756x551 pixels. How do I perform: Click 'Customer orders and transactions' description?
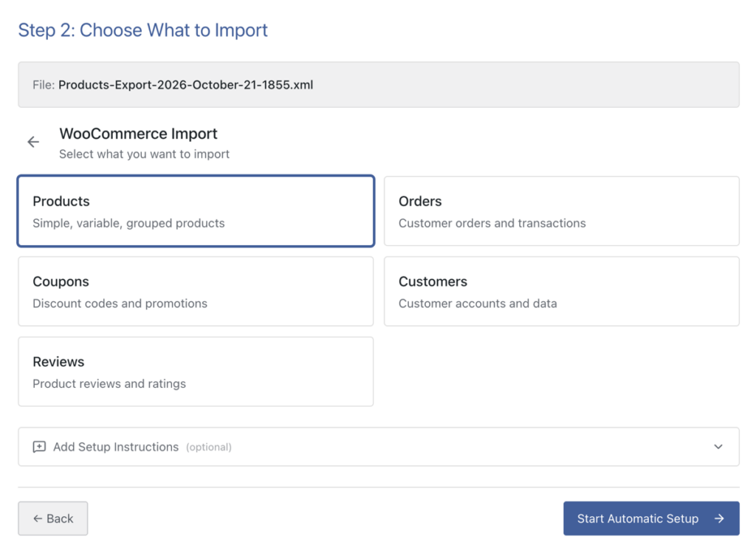click(x=492, y=223)
